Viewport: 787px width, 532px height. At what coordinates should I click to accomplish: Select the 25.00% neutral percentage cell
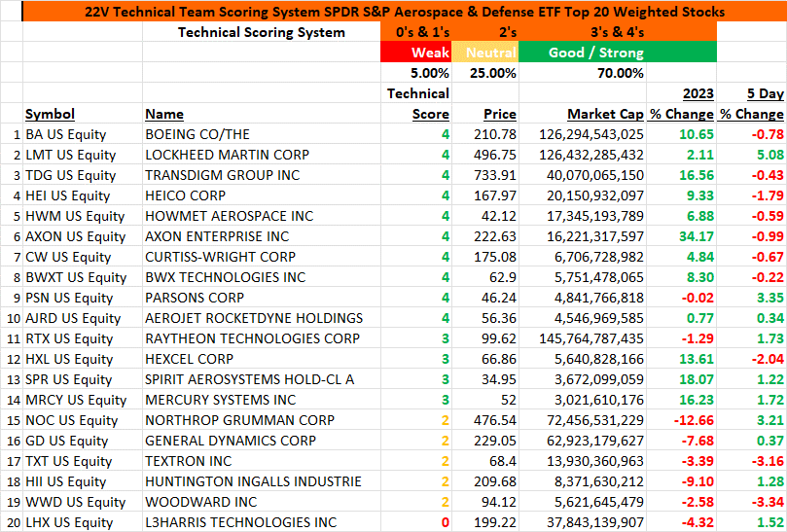point(485,73)
